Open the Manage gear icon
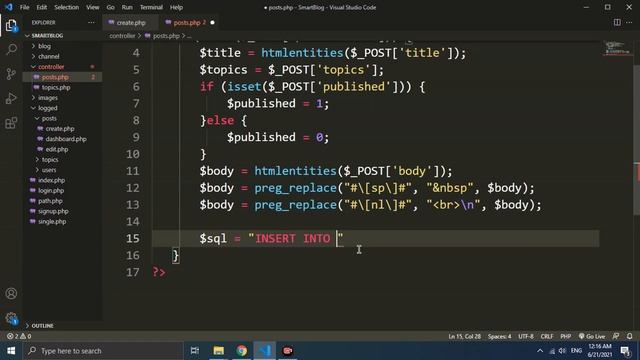This screenshot has width=640, height=360. pos(11,318)
